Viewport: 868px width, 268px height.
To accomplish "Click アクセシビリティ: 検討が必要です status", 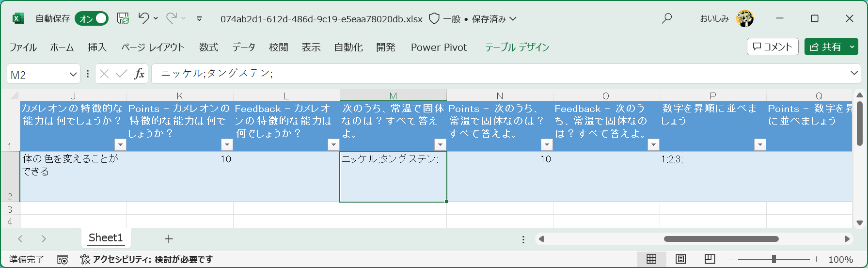I will [146, 259].
